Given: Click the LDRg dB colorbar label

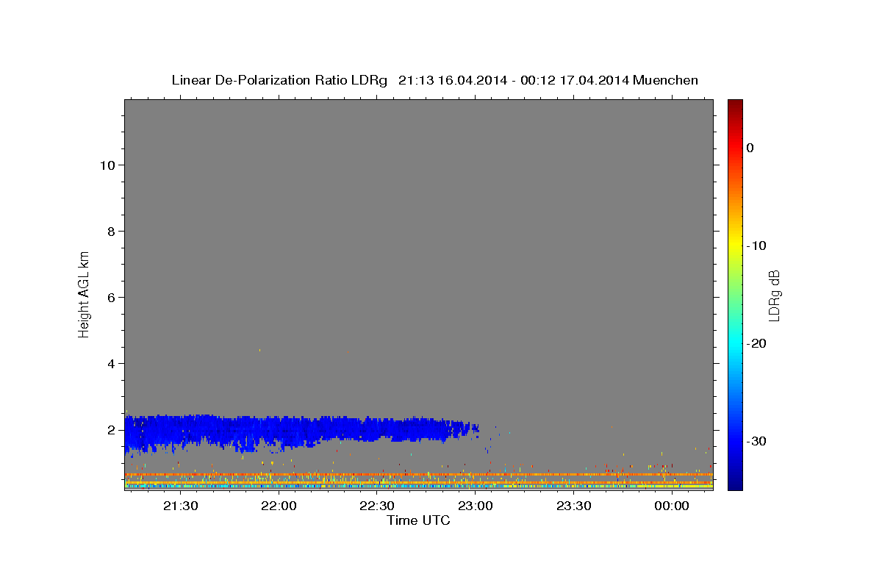Looking at the screenshot, I should [774, 296].
